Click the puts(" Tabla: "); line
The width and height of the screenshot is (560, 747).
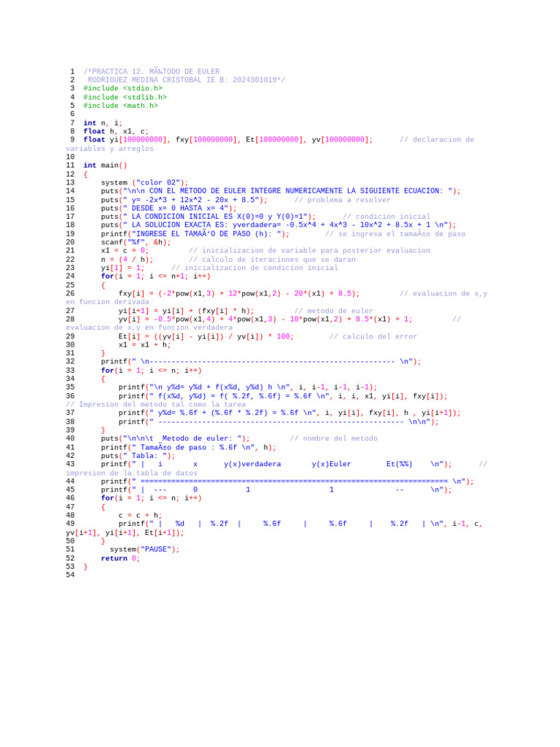point(138,456)
